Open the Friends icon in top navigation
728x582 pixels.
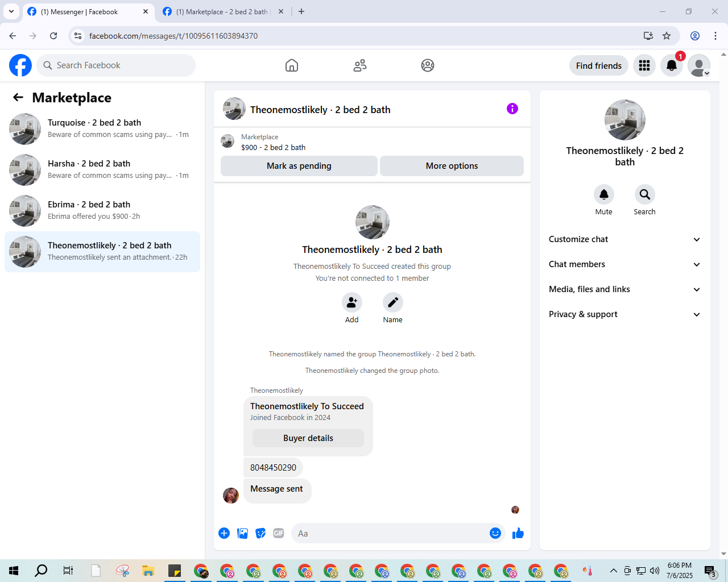click(x=360, y=65)
